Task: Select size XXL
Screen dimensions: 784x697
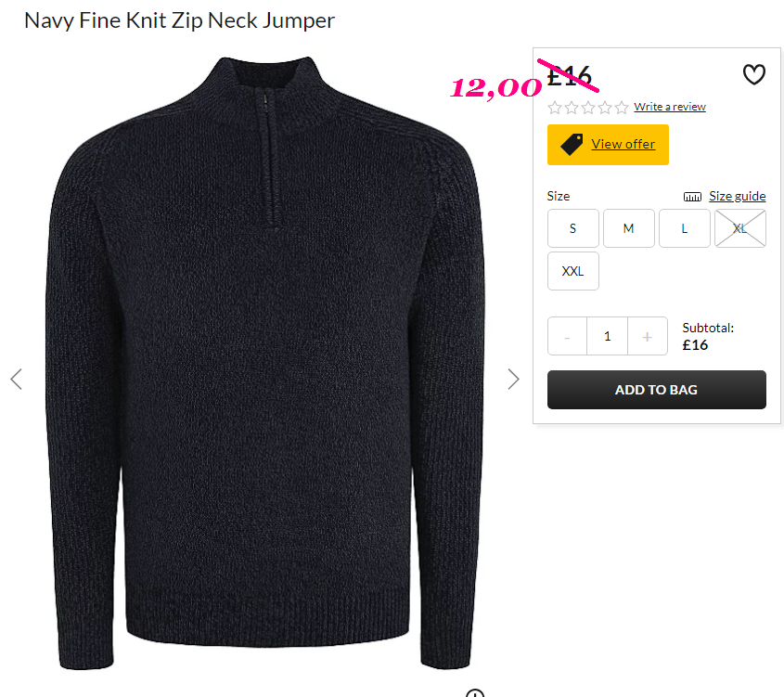Action: (573, 271)
